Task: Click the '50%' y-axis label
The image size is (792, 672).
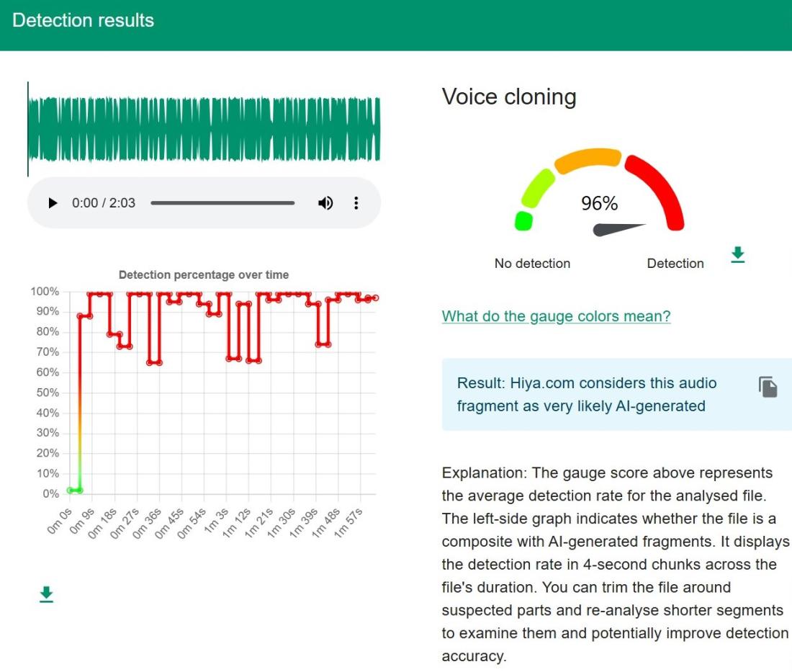Action: [48, 393]
